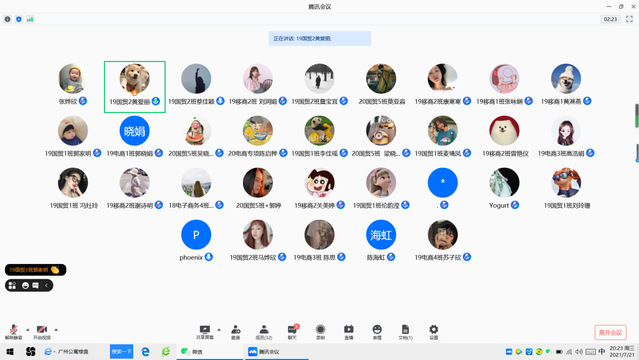Select the snowy tree avatar
The image size is (639, 360).
[320, 79]
